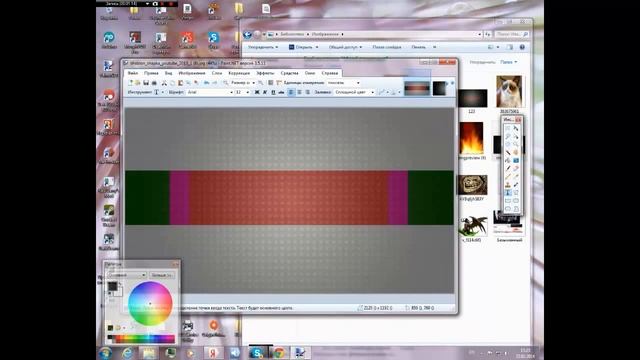This screenshot has height=360, width=640.
Task: Click Print button in Explorer toolbar
Action: pyautogui.click(x=418, y=47)
